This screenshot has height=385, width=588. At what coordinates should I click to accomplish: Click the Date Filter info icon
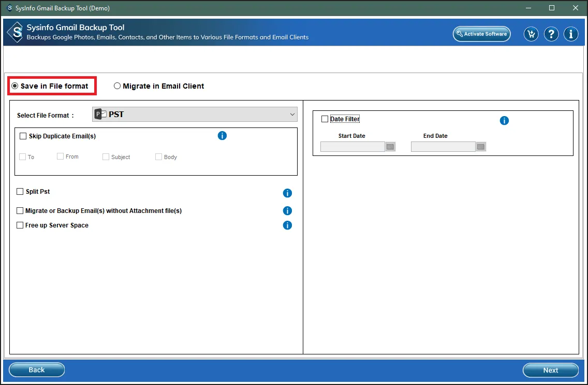504,121
